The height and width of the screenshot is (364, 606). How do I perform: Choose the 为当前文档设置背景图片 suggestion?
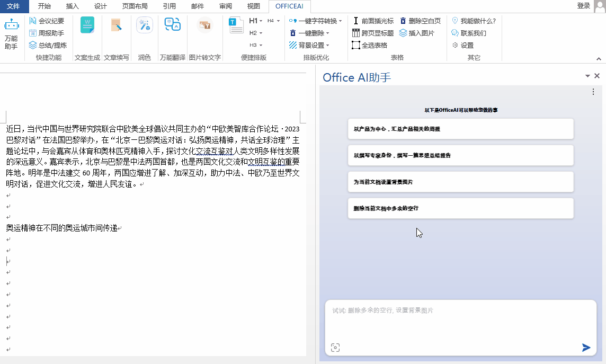[460, 182]
